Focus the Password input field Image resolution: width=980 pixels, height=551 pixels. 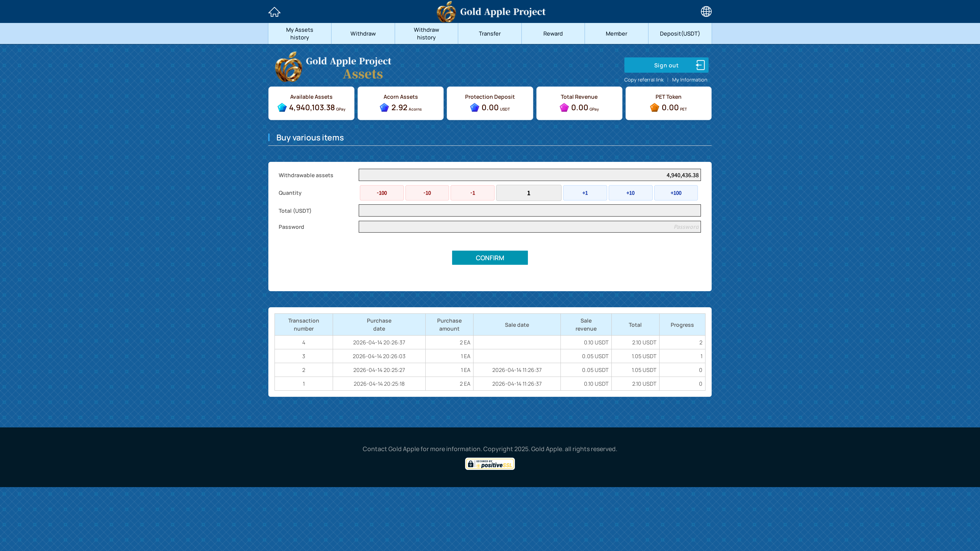coord(529,227)
